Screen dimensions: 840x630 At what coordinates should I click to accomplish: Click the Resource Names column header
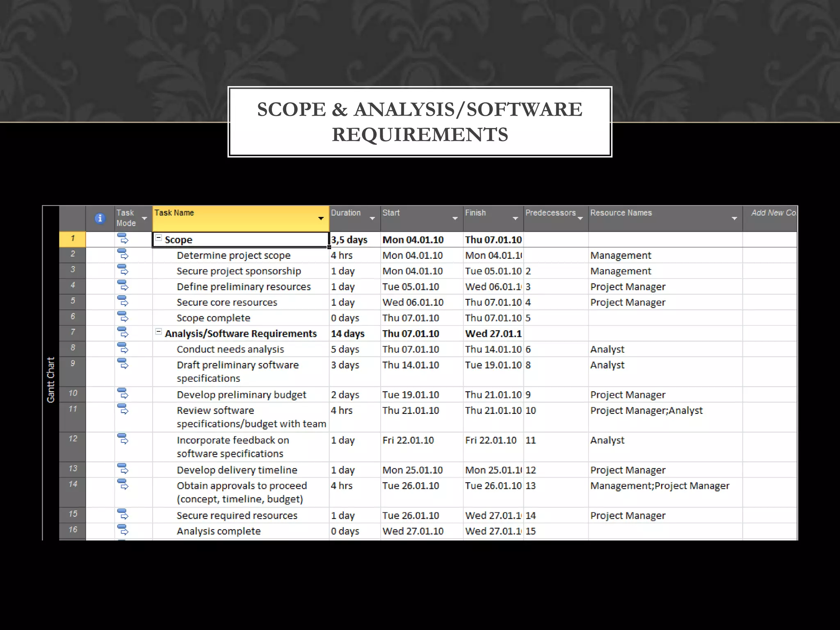[x=665, y=219]
